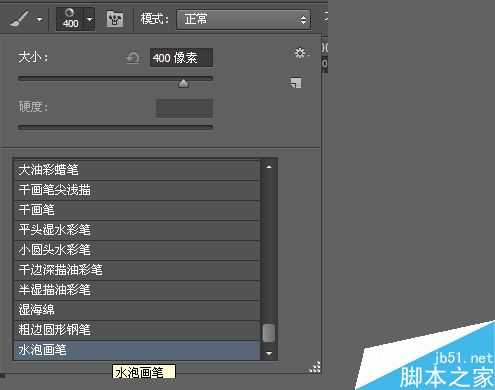The image size is (495, 390).
Task: Select 粗边圆形钢笔 brush preset
Action: click(x=137, y=330)
